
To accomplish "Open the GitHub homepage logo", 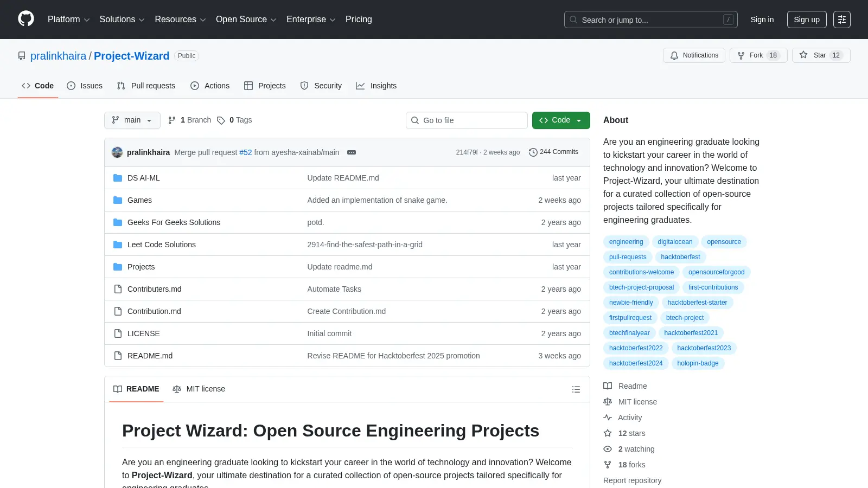I will [26, 19].
